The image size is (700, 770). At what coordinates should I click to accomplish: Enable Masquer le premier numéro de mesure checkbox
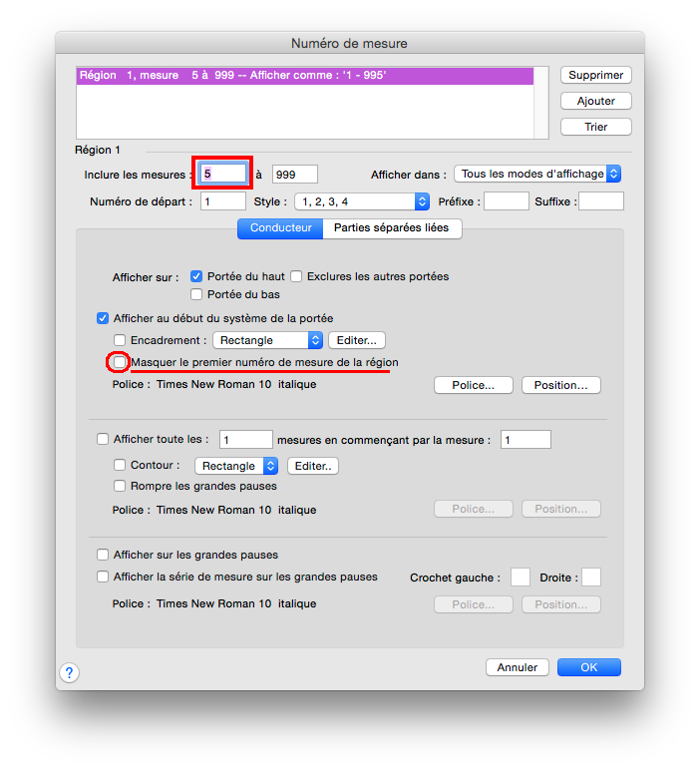pos(120,362)
